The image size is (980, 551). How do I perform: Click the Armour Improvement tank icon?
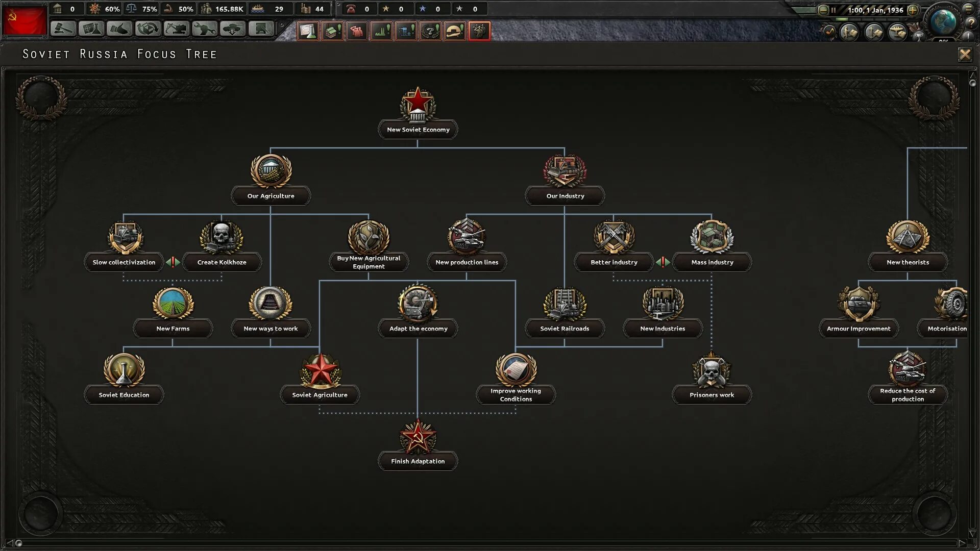(x=859, y=303)
